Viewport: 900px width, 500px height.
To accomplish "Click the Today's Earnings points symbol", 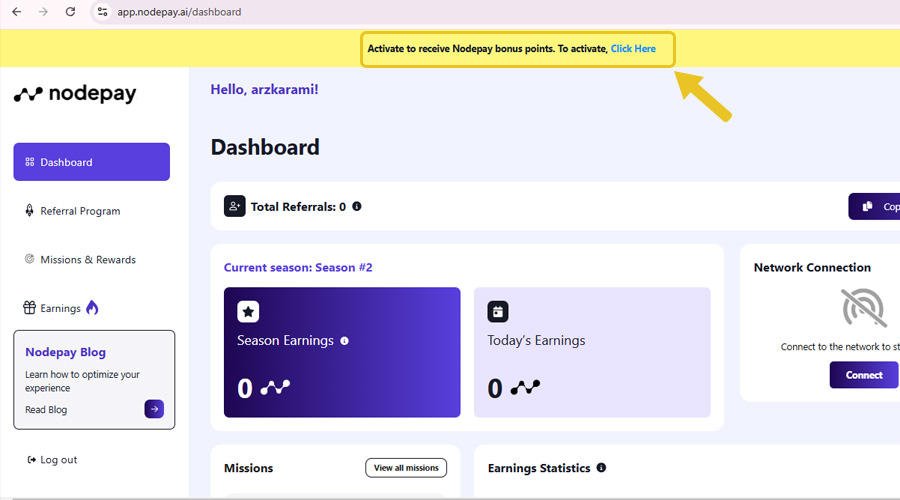I will click(x=525, y=387).
